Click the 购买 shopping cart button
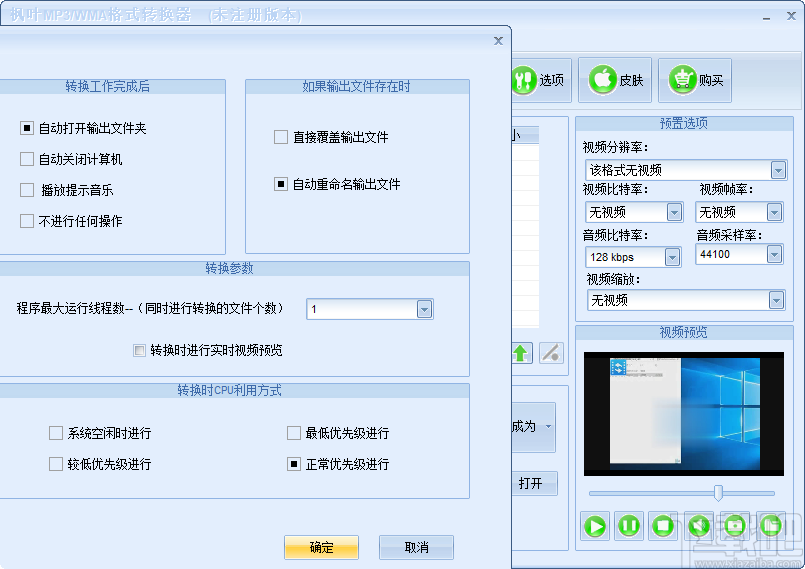805x569 pixels. pyautogui.click(x=695, y=80)
